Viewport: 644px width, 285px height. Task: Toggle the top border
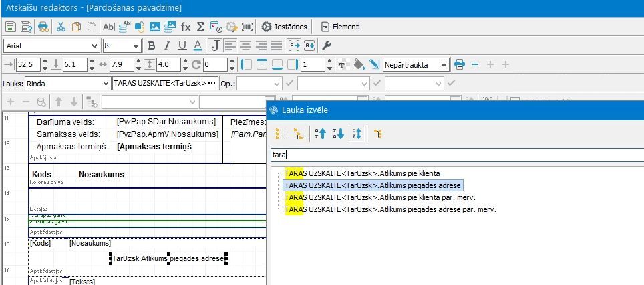(262, 65)
